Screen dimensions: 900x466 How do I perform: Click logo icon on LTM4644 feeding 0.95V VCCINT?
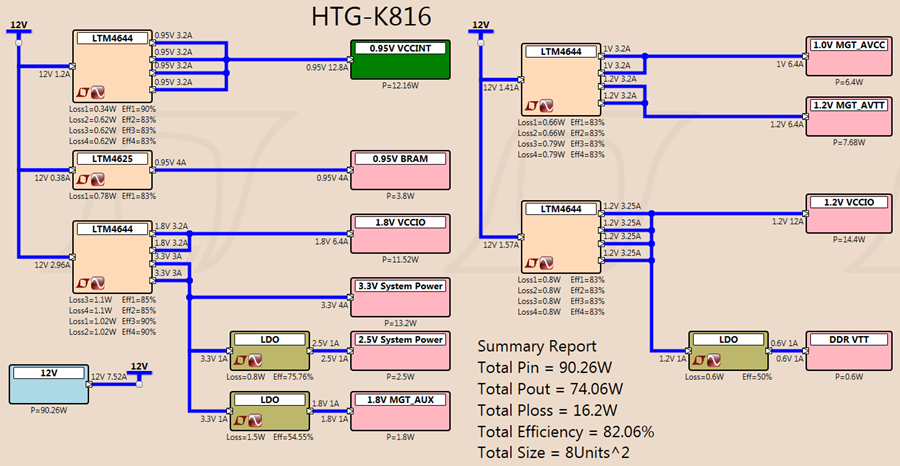(x=91, y=92)
